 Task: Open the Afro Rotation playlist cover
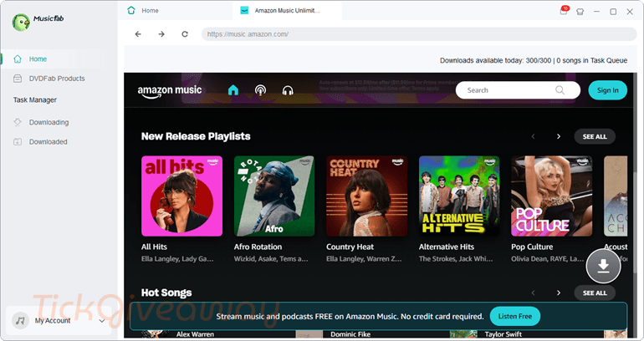[x=274, y=196]
